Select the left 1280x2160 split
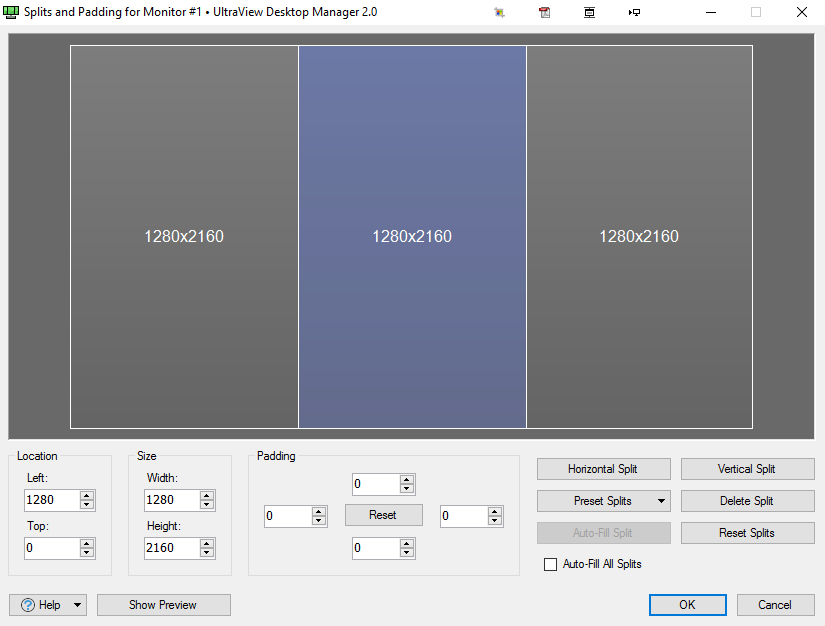Viewport: 825px width, 626px height. [x=184, y=237]
